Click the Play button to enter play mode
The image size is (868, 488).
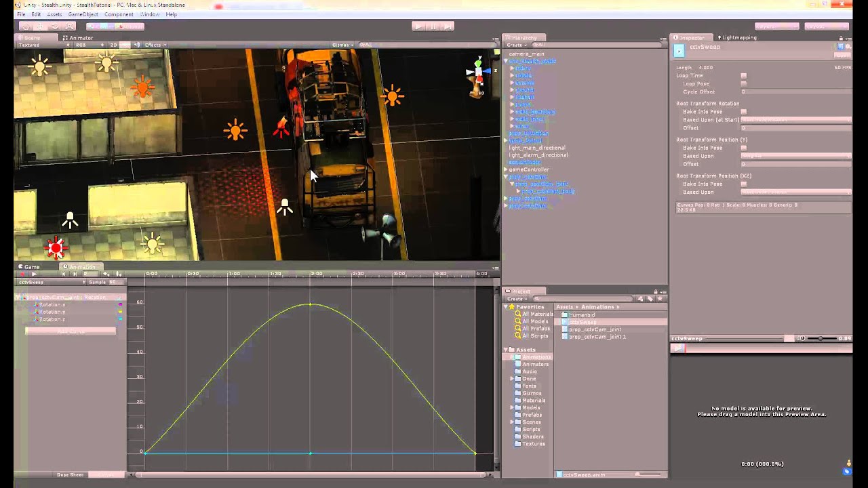pos(418,26)
